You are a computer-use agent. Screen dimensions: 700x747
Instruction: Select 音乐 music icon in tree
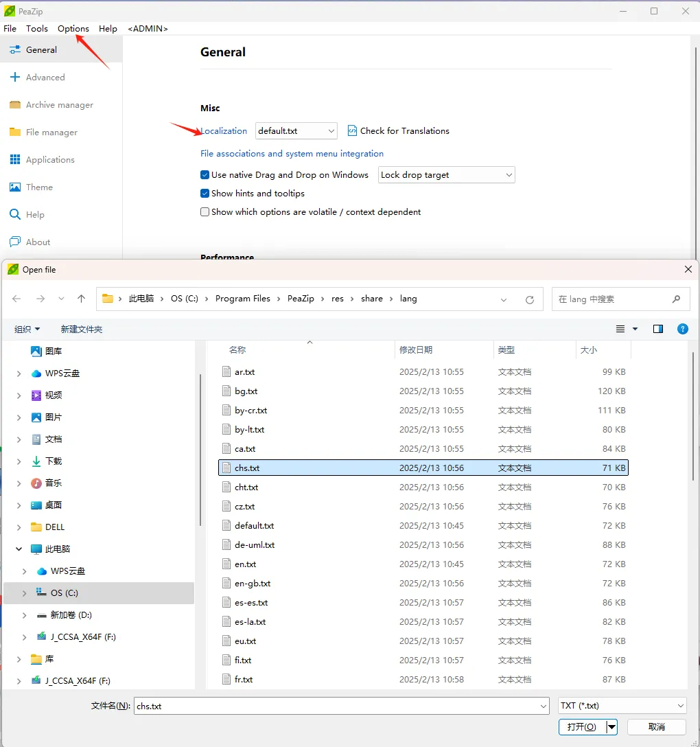pyautogui.click(x=36, y=483)
